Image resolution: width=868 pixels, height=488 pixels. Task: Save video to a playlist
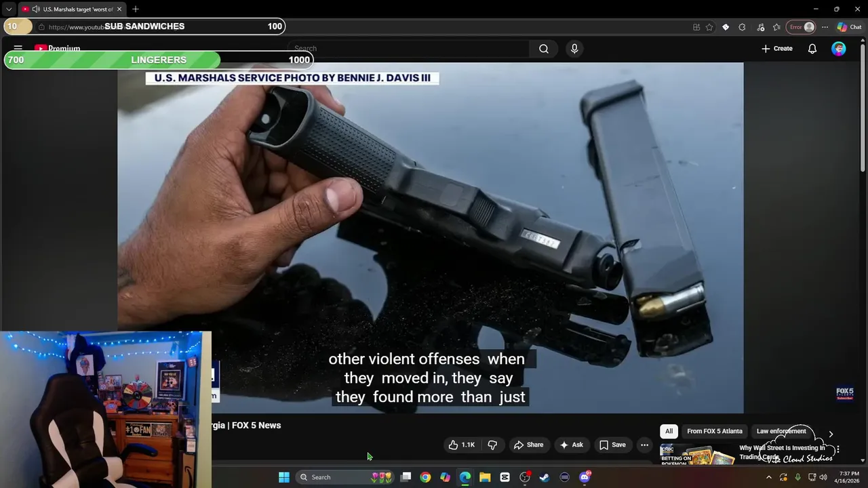[x=612, y=445]
